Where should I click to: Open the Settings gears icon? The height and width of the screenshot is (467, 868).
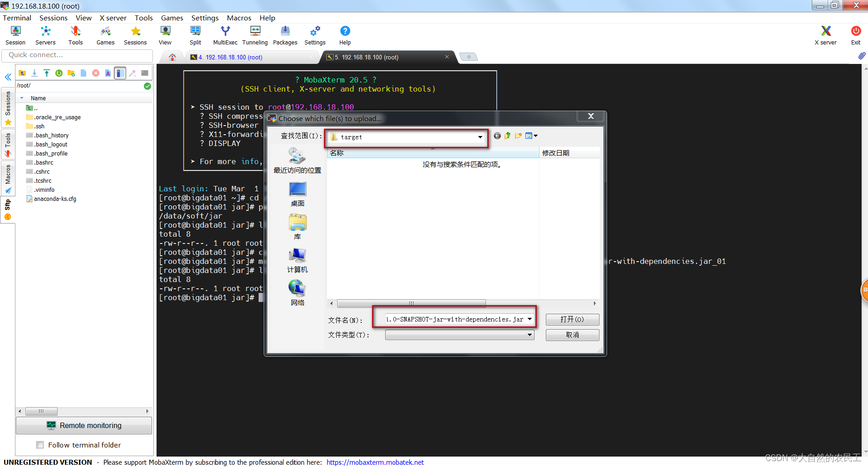pos(315,35)
